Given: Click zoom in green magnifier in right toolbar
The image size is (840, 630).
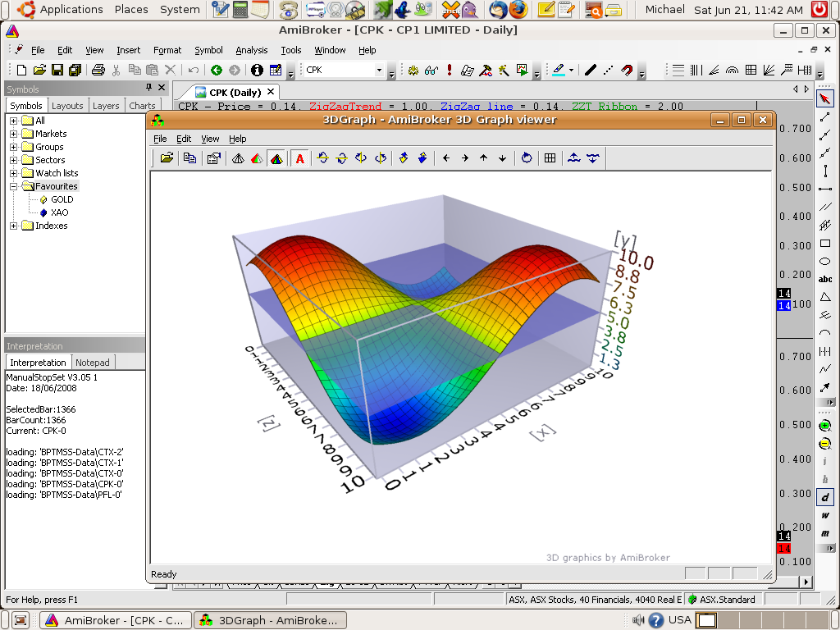Looking at the screenshot, I should click(x=825, y=426).
